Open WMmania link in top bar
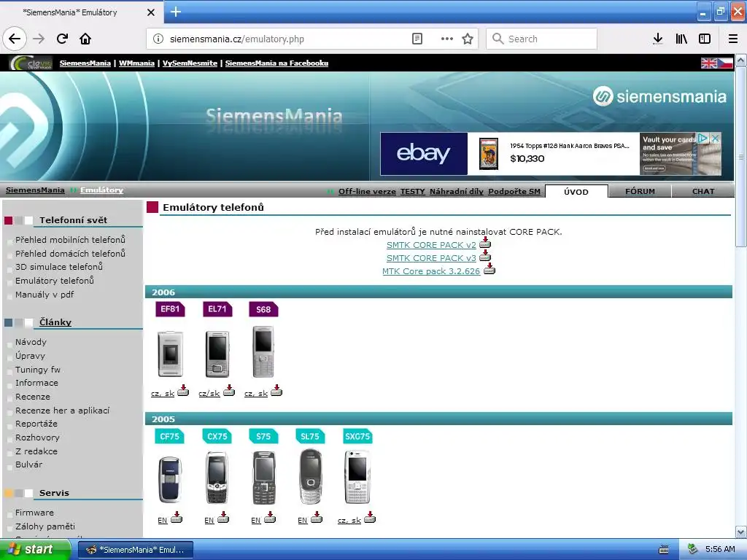Image resolution: width=747 pixels, height=560 pixels. click(136, 63)
